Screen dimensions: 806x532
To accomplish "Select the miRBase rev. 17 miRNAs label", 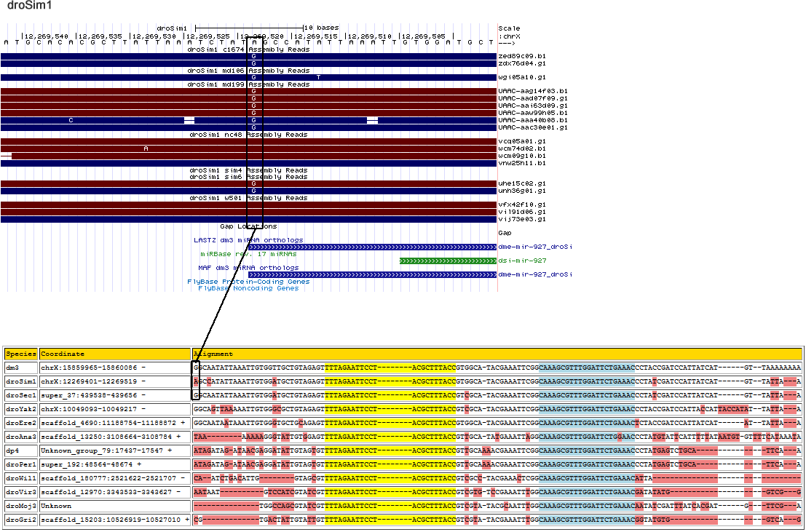I will (x=248, y=254).
